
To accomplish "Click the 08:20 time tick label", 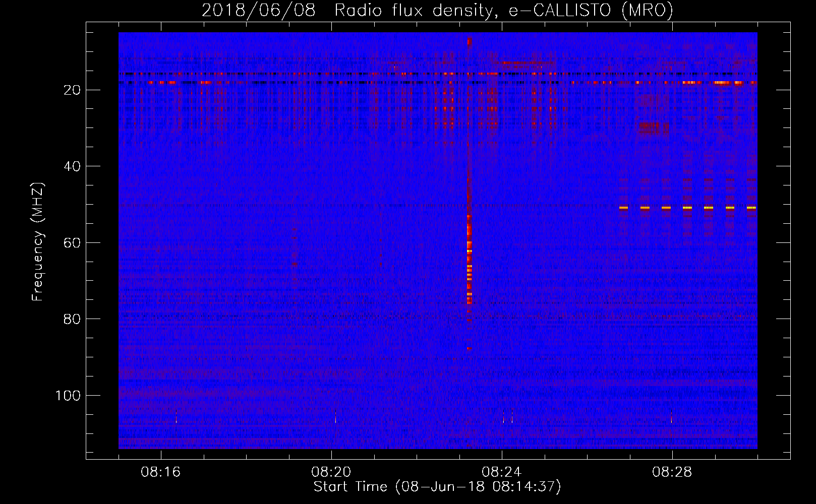I will [x=331, y=472].
